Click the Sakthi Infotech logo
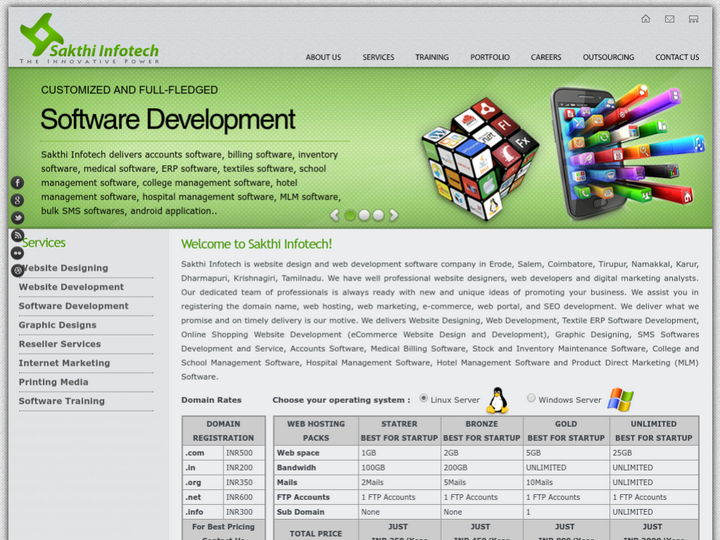The width and height of the screenshot is (720, 540). click(89, 39)
